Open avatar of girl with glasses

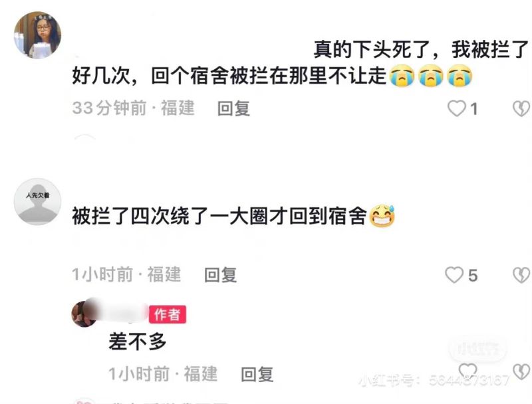(38, 35)
